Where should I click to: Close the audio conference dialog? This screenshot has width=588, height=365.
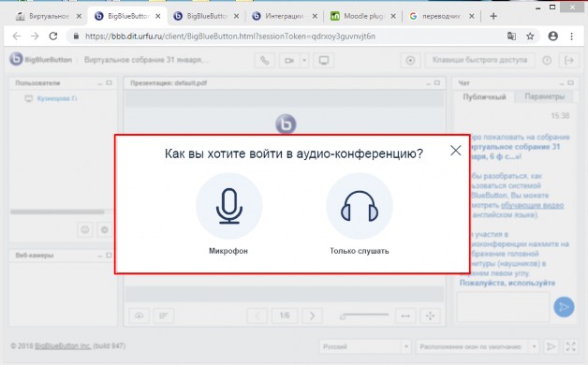(x=456, y=151)
